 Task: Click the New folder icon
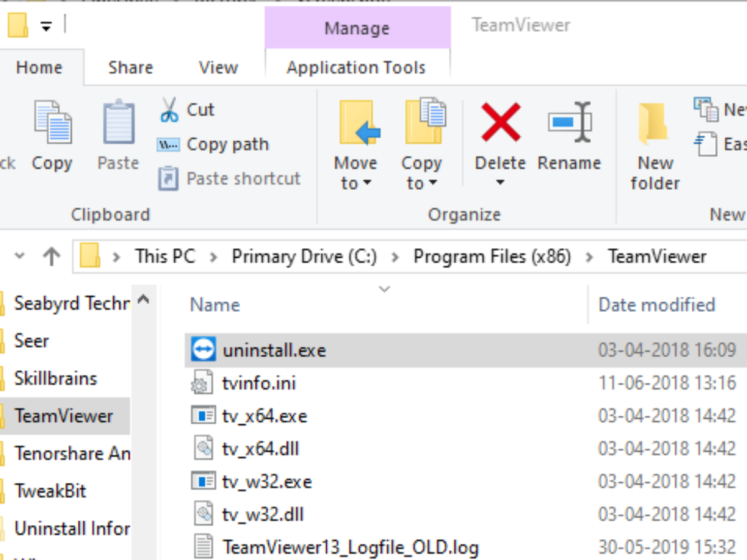pos(654,124)
